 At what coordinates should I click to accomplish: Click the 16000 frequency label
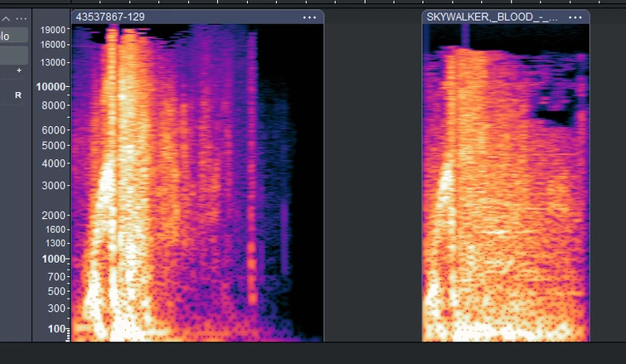coord(53,45)
